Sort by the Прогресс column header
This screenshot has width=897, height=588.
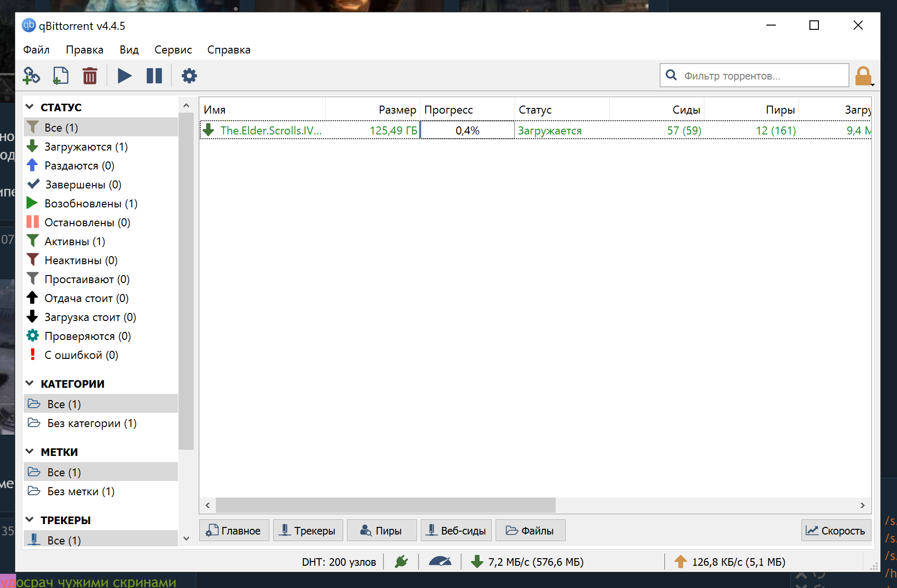pos(468,110)
